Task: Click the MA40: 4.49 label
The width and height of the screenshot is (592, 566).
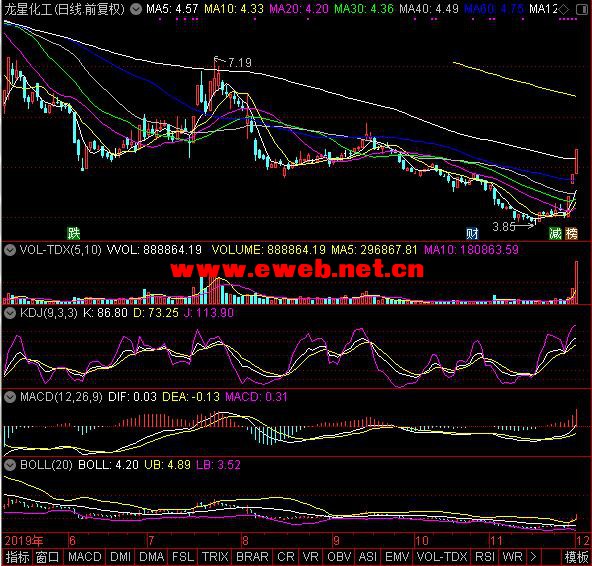Action: pos(429,9)
